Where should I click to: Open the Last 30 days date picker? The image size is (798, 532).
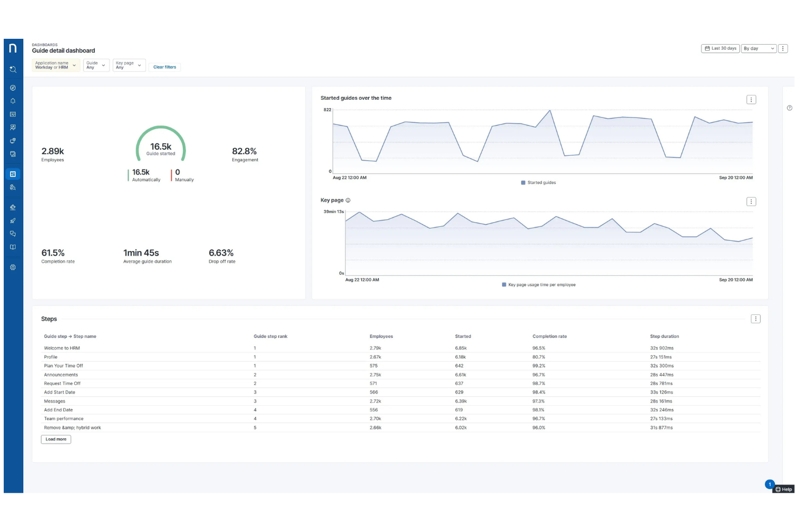720,49
